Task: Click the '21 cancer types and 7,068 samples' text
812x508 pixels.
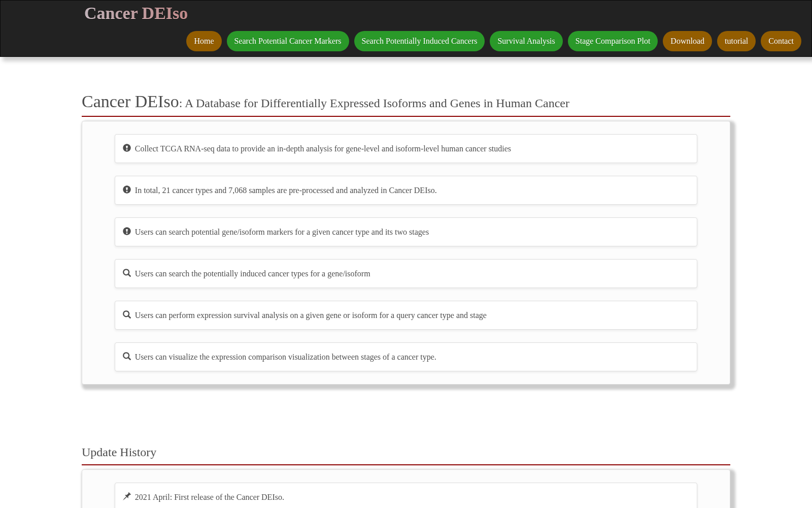Action: click(286, 190)
